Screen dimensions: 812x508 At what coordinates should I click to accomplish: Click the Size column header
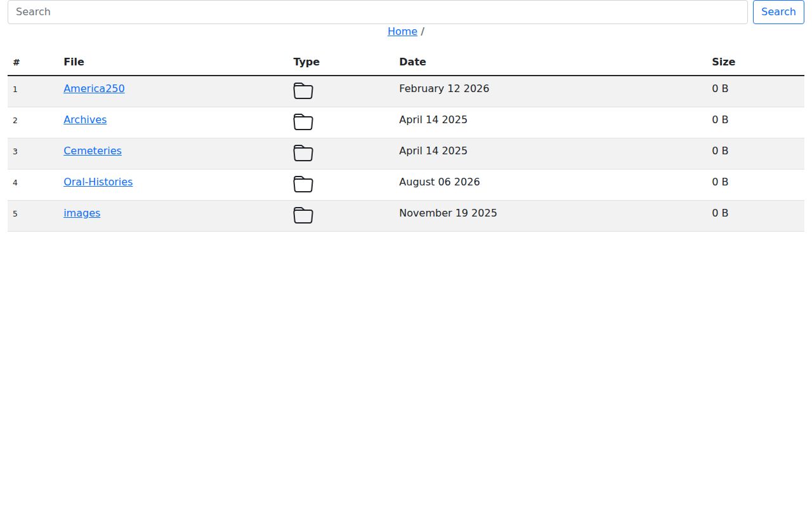723,62
